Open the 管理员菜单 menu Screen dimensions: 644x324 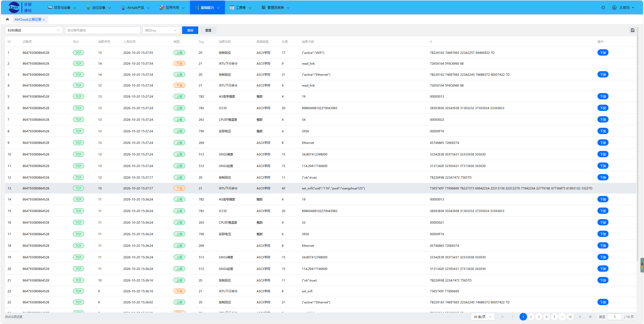coord(275,8)
